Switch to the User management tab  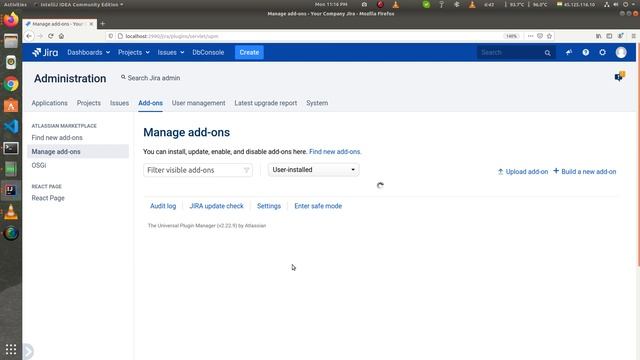click(198, 103)
